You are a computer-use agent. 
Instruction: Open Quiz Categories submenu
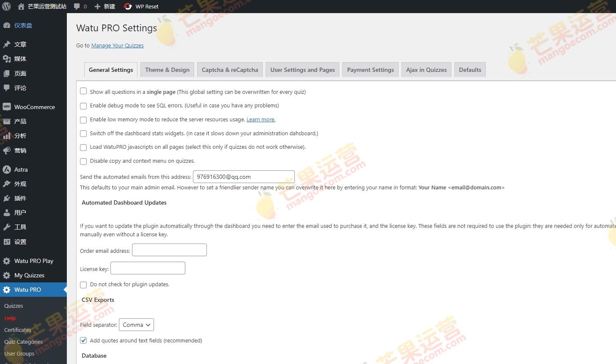click(x=23, y=342)
